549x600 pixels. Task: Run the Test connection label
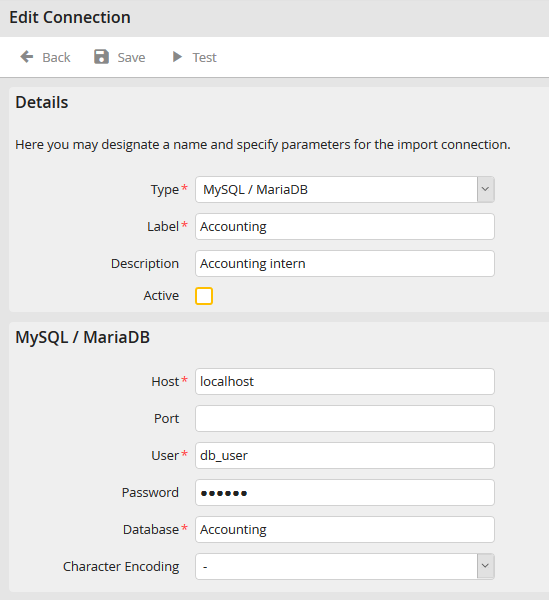(x=204, y=57)
